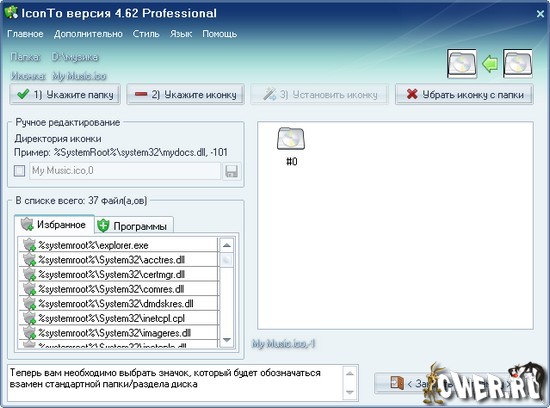The width and height of the screenshot is (550, 408).
Task: Toggle the manual editing checkbox
Action: 19,171
